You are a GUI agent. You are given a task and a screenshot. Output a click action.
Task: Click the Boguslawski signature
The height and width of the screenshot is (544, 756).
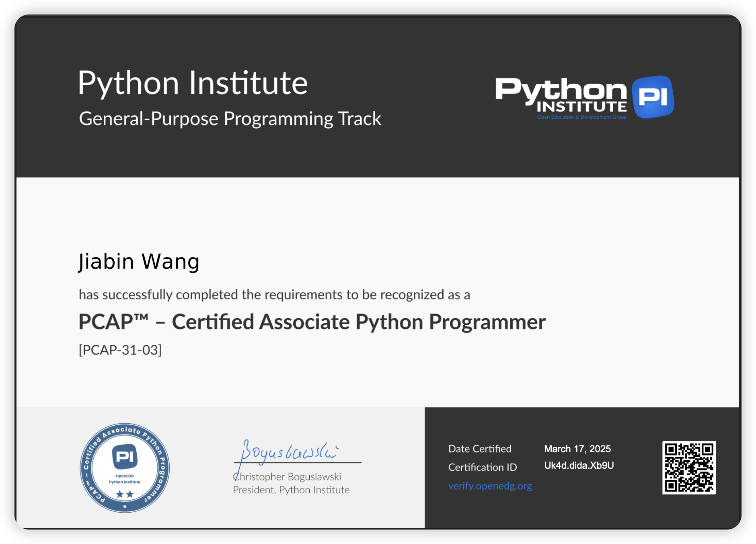(290, 453)
